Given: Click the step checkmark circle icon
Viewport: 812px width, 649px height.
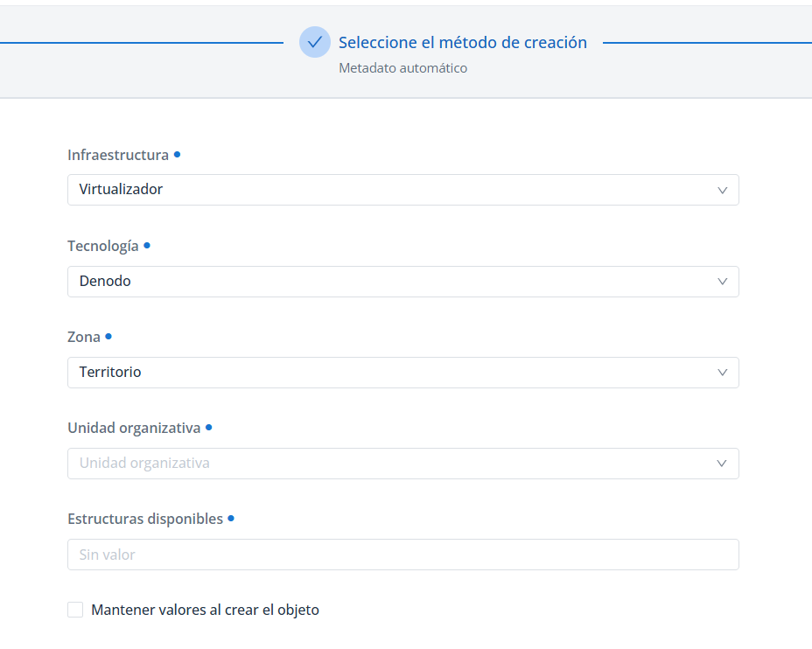Looking at the screenshot, I should point(315,42).
